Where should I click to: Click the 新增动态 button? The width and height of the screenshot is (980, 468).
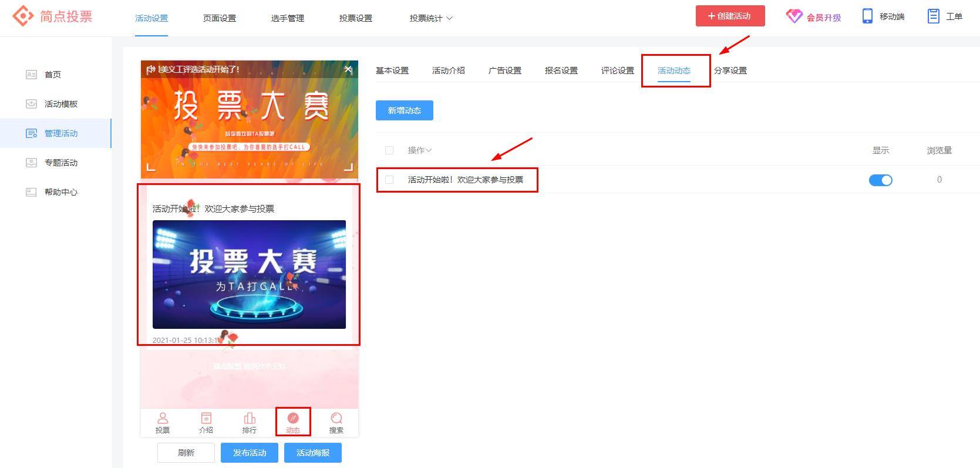[x=405, y=110]
